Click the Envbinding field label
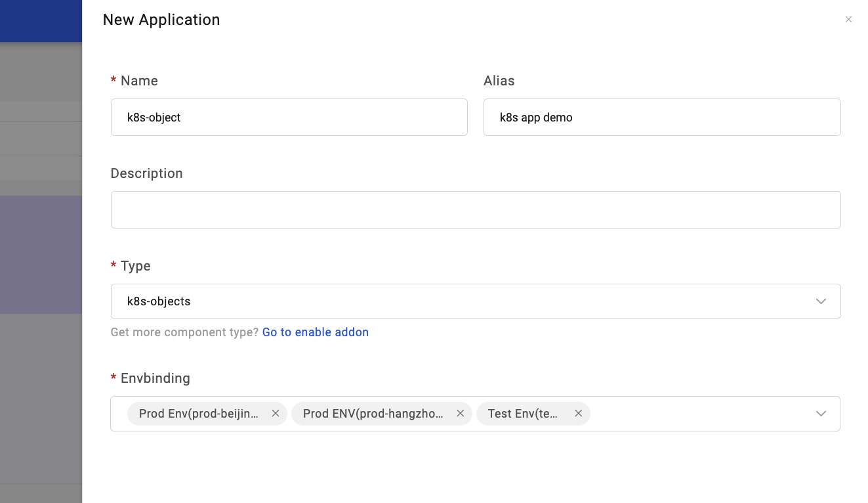This screenshot has height=503, width=868. coord(155,378)
